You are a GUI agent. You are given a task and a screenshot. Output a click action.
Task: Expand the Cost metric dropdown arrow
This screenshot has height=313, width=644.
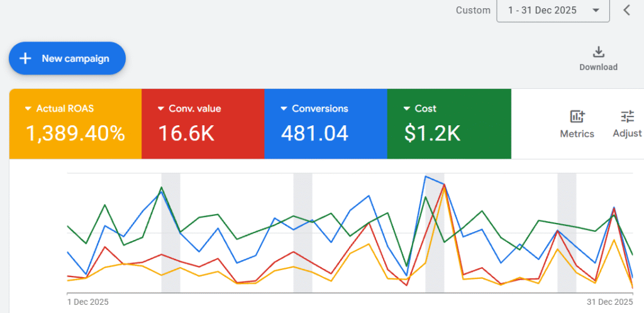point(406,109)
